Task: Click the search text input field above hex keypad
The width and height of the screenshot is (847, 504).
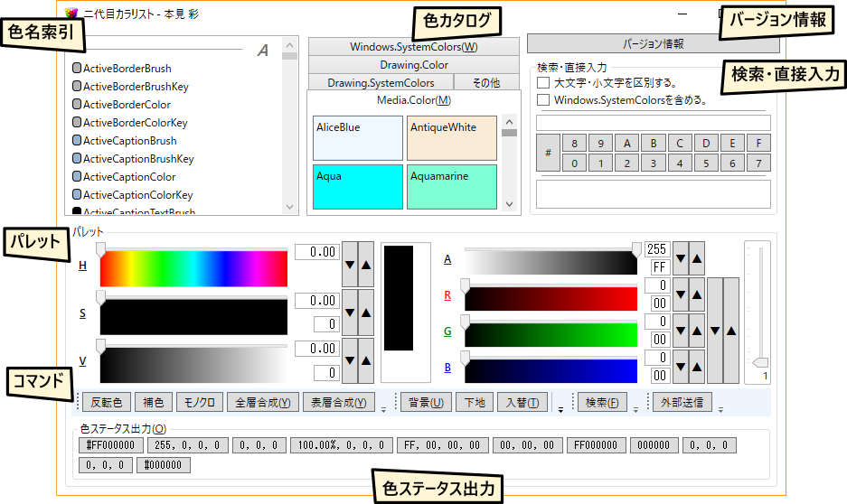Action: [x=653, y=123]
